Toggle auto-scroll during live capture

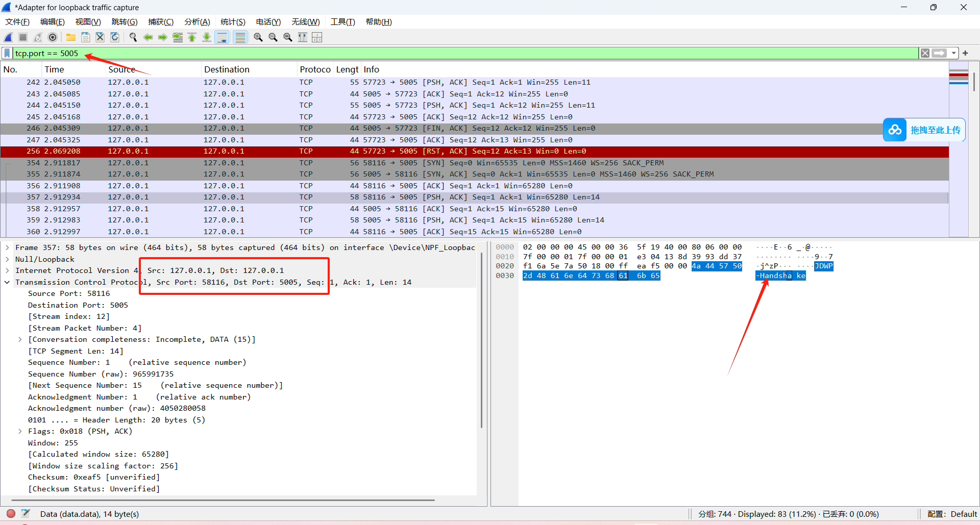(x=222, y=37)
